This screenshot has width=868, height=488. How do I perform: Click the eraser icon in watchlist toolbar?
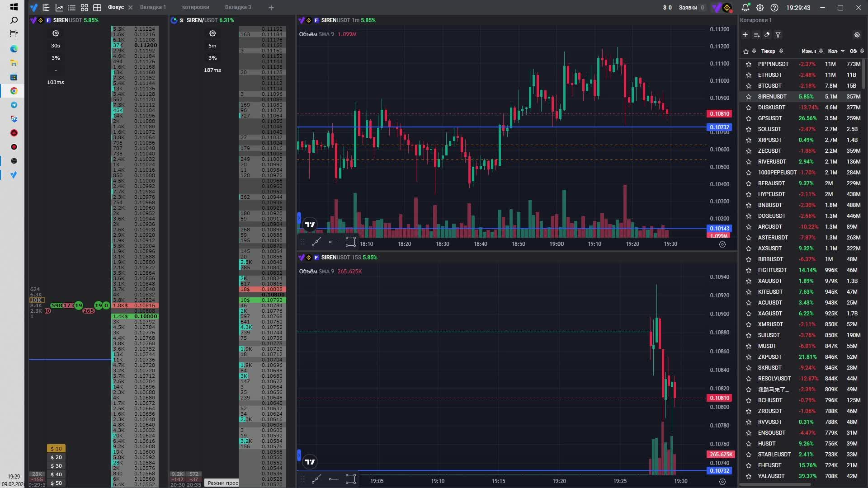[767, 35]
